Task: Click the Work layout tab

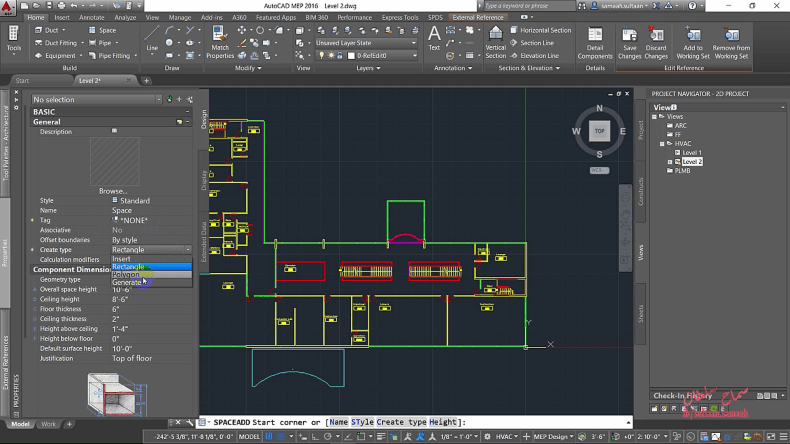Action: click(48, 424)
